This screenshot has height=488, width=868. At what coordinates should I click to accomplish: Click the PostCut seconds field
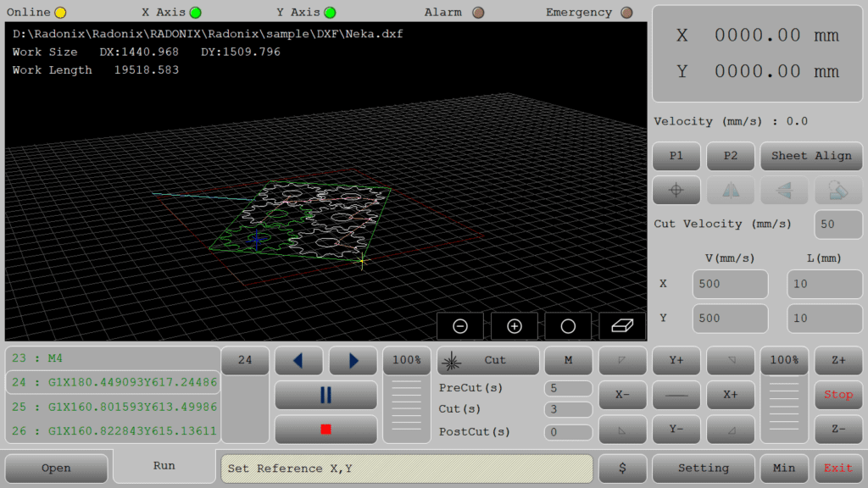click(x=568, y=432)
